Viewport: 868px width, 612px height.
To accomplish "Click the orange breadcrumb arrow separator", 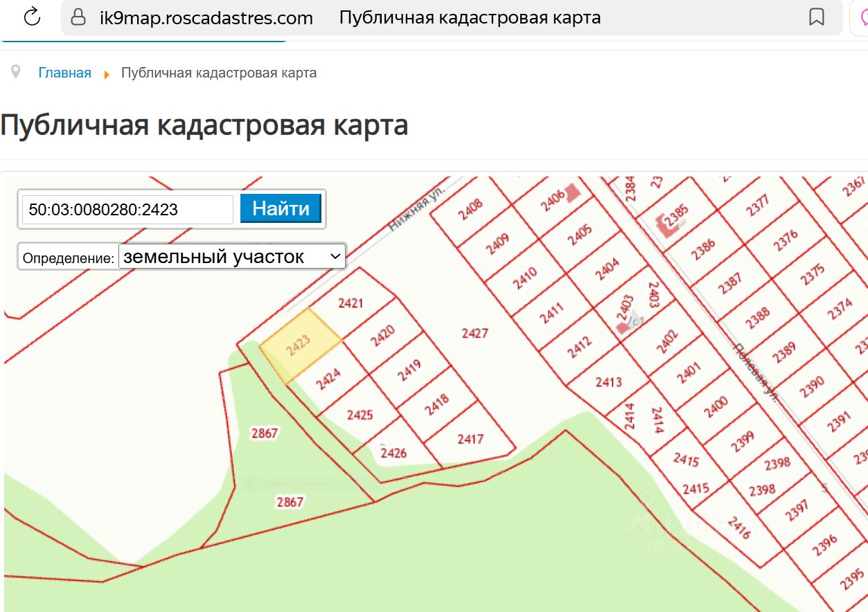I will (107, 73).
